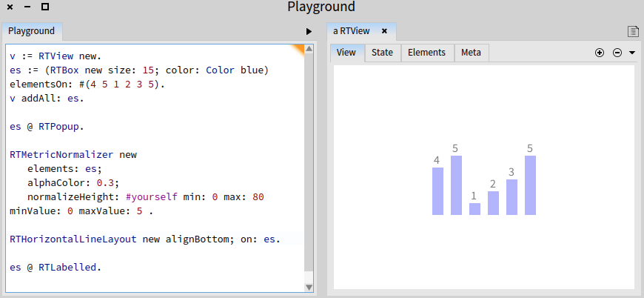Run the playground code with the play button
644x298 pixels.
pos(309,32)
